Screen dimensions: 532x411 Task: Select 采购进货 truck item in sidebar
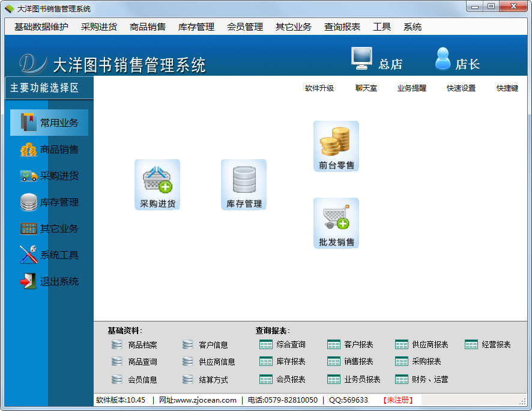(49, 176)
